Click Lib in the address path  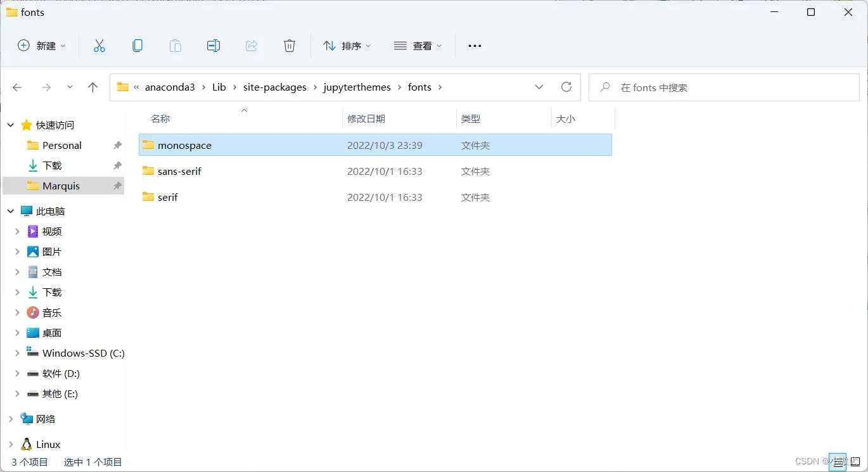click(219, 87)
